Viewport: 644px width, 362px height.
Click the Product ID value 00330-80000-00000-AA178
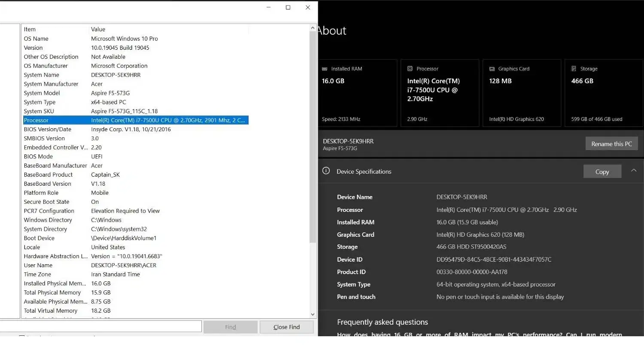pos(472,272)
